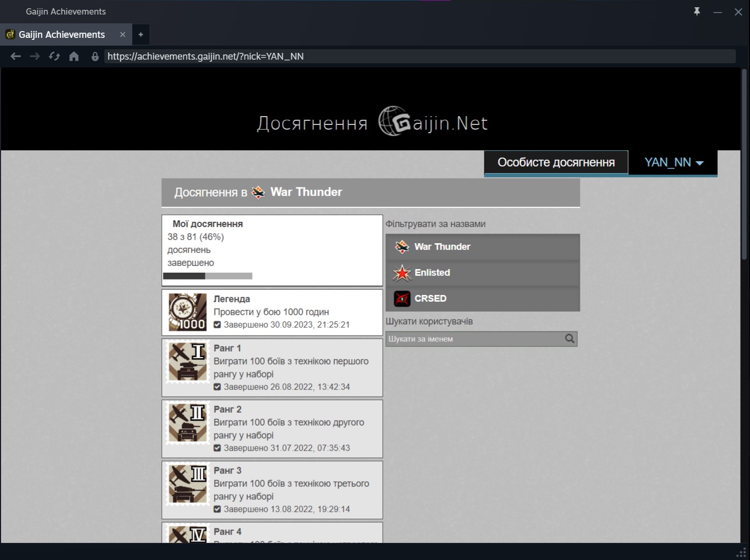Screen dimensions: 750x560
Task: Minimize the Gaijin Achievements window
Action: (x=718, y=12)
